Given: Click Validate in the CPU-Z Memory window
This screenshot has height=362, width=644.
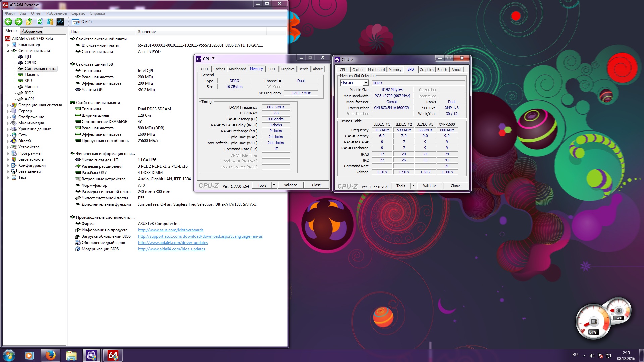Looking at the screenshot, I should click(x=290, y=185).
